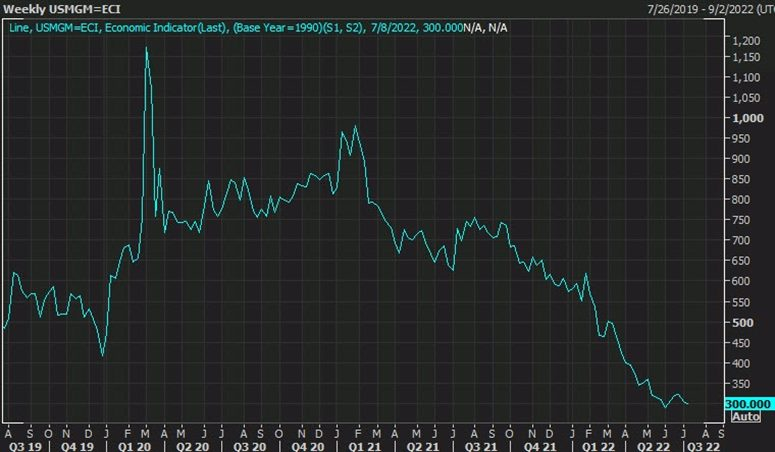Click the 500 price axis label
775x452 pixels.
pyautogui.click(x=743, y=322)
